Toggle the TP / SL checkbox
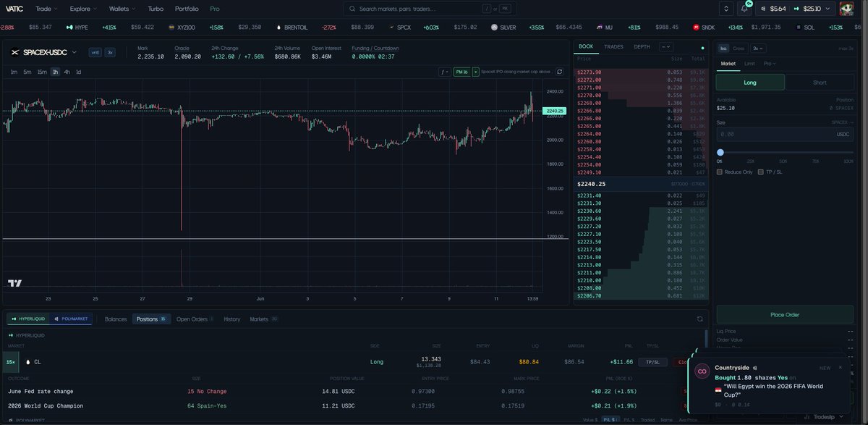 point(759,172)
